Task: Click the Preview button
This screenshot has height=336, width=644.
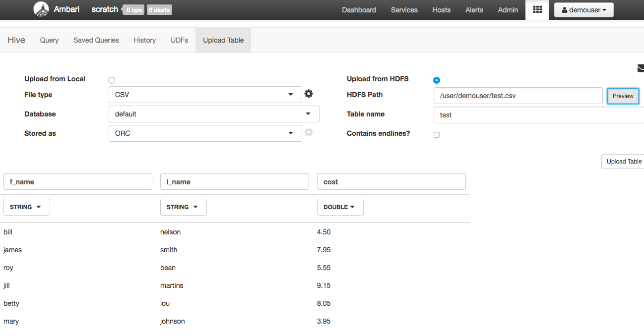Action: coord(623,96)
